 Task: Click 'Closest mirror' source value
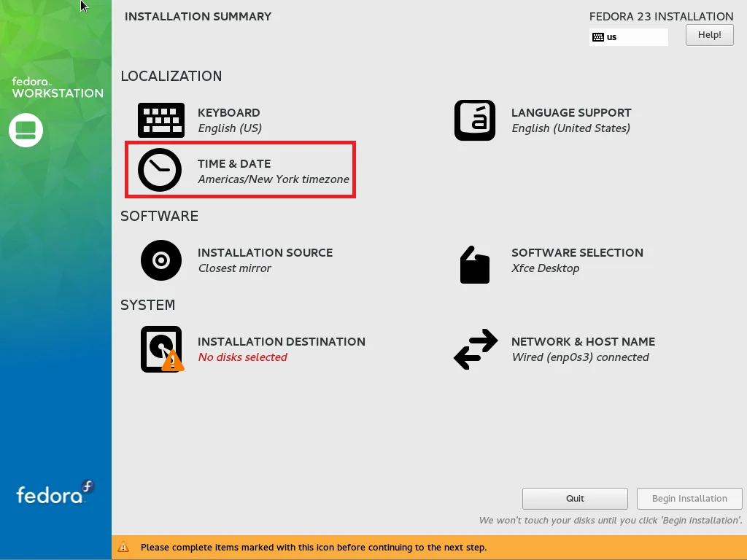234,268
